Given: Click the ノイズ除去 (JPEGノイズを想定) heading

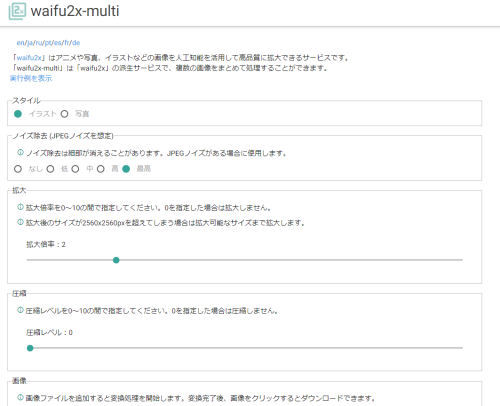Looking at the screenshot, I should tap(63, 136).
